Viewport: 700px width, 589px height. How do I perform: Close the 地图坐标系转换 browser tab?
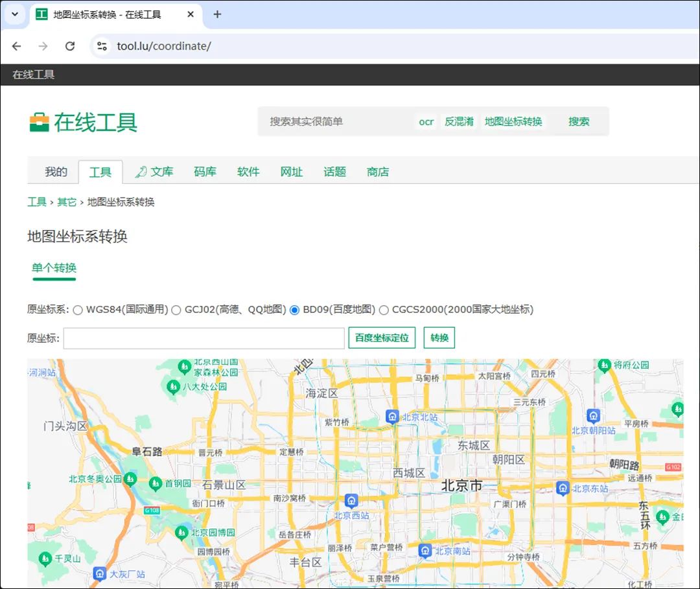point(191,14)
